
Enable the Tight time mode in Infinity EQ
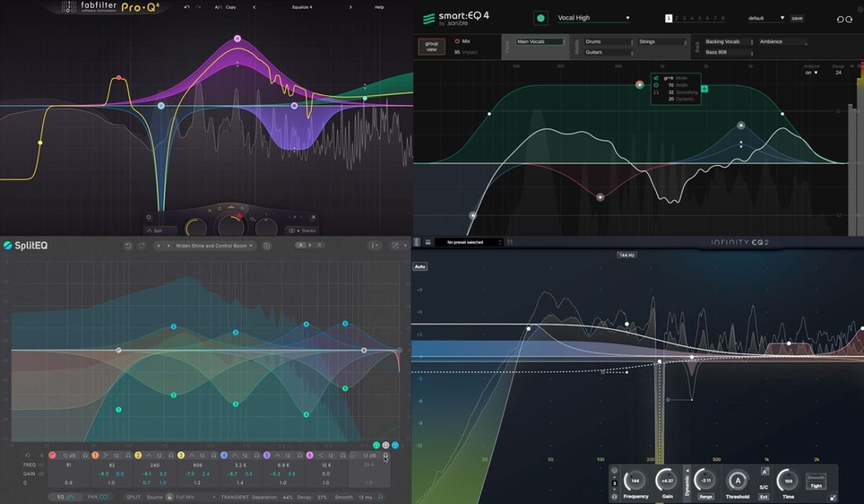pos(816,486)
